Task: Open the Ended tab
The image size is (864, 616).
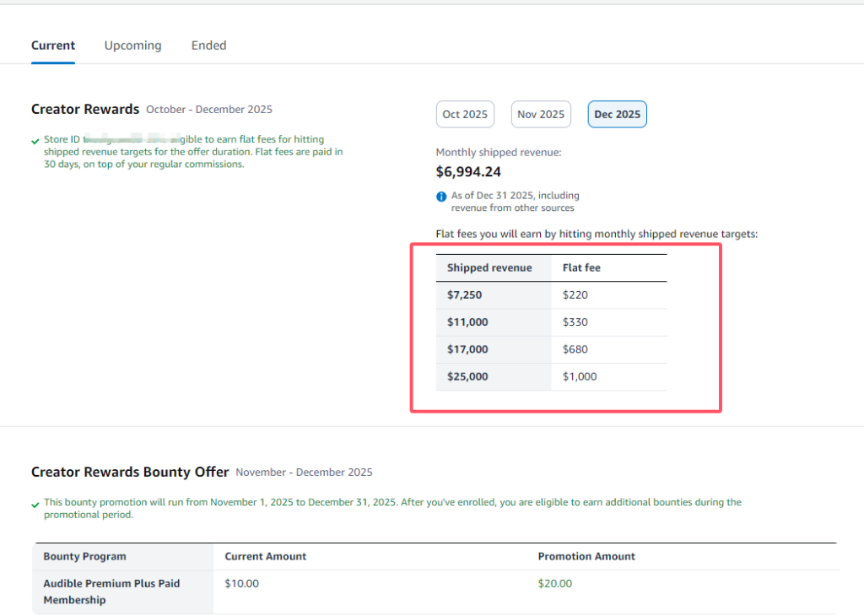Action: click(x=208, y=46)
